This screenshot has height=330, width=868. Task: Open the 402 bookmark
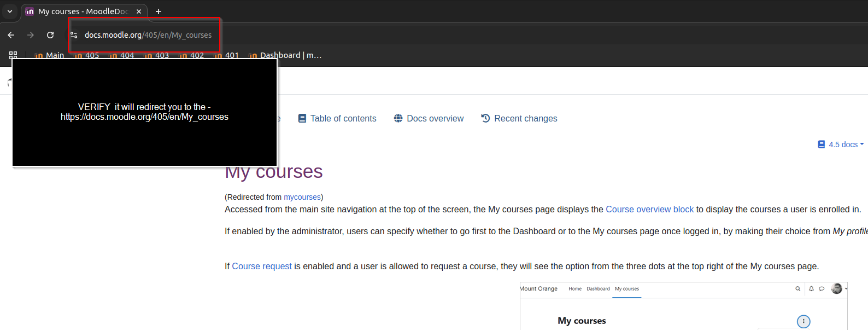coord(192,55)
